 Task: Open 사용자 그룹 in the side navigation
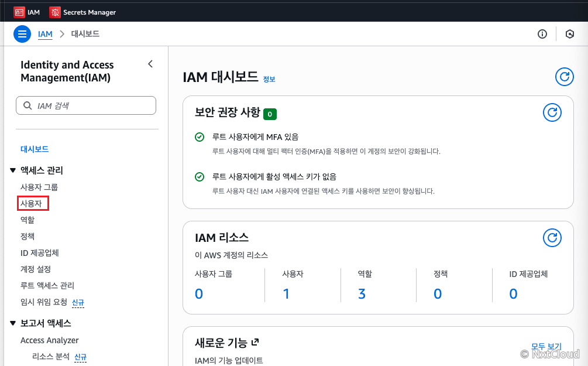coord(39,187)
